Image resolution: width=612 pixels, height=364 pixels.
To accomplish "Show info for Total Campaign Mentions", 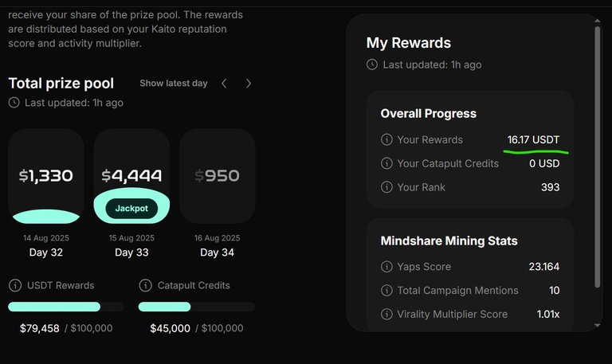I will [x=386, y=290].
